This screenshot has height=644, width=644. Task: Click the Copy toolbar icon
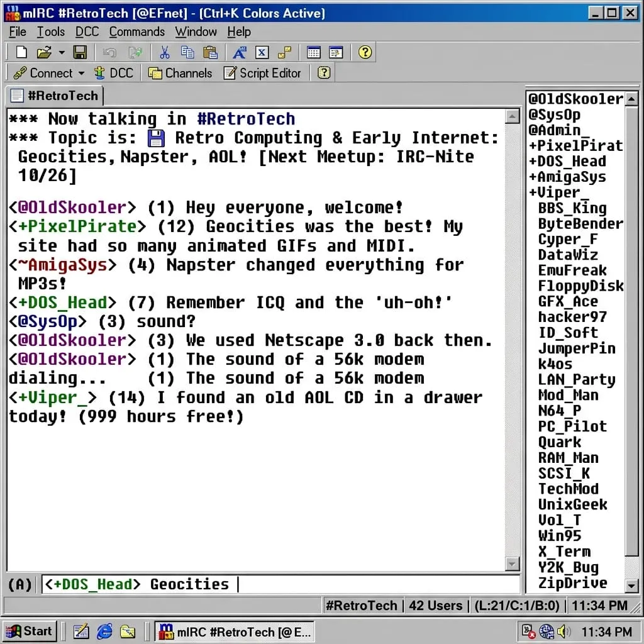click(x=187, y=52)
